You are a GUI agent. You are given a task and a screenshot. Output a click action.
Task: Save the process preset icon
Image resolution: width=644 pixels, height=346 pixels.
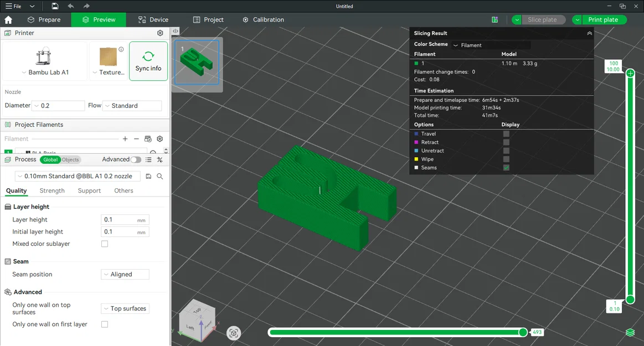(148, 176)
